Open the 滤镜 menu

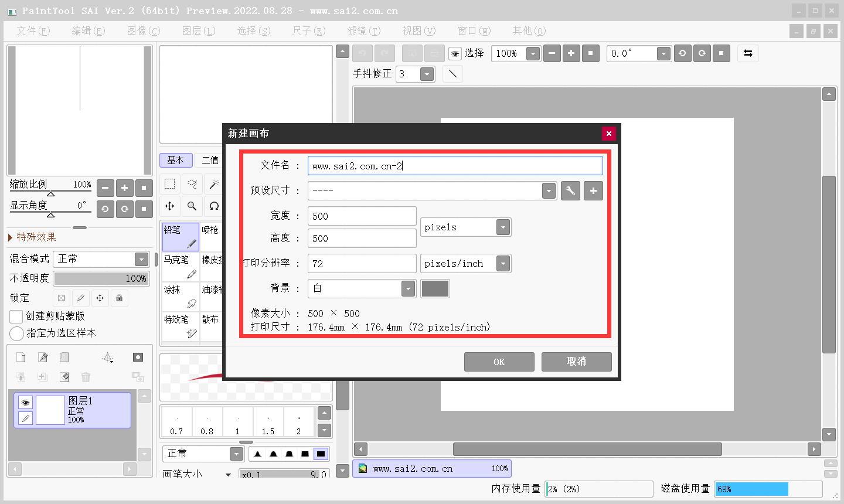(364, 30)
